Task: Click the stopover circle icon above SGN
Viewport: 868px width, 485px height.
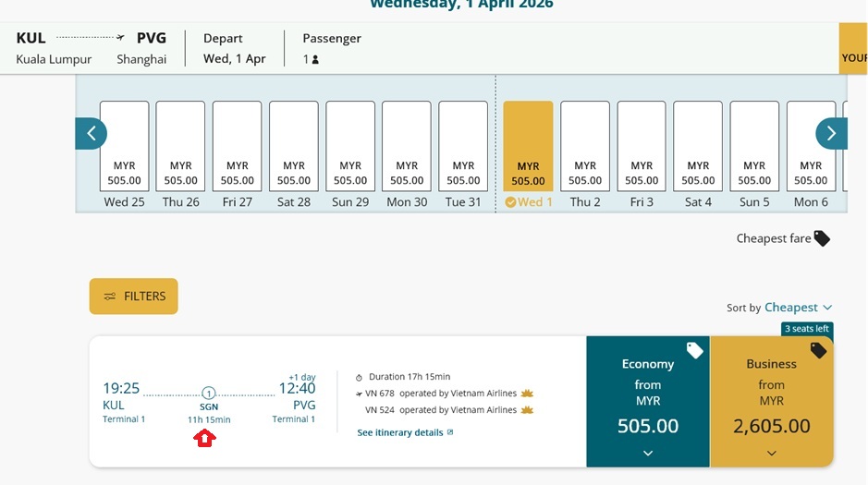Action: point(209,394)
